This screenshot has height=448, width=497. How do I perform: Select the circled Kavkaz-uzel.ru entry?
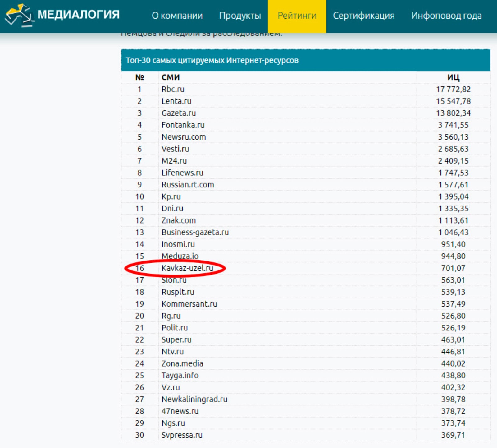pos(187,268)
